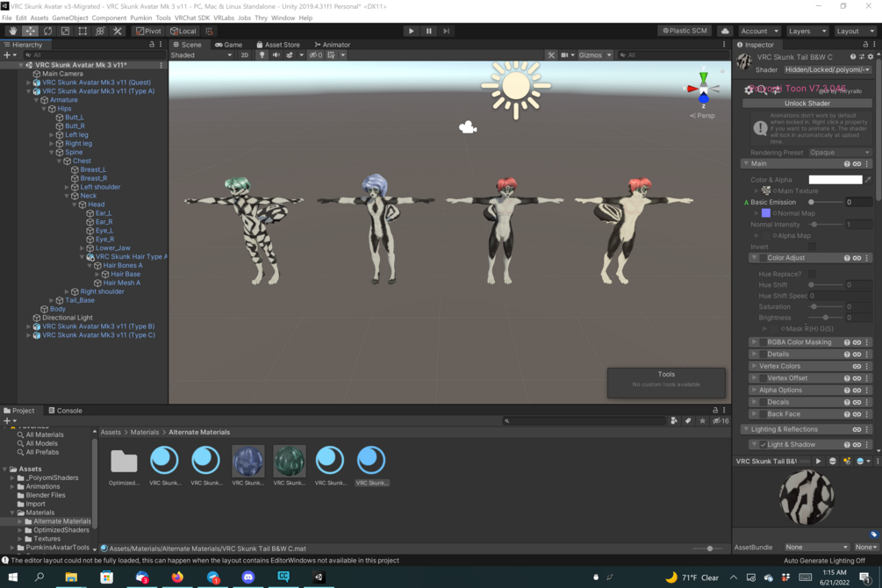Open the Account button
This screenshot has width=882, height=588.
coord(759,31)
